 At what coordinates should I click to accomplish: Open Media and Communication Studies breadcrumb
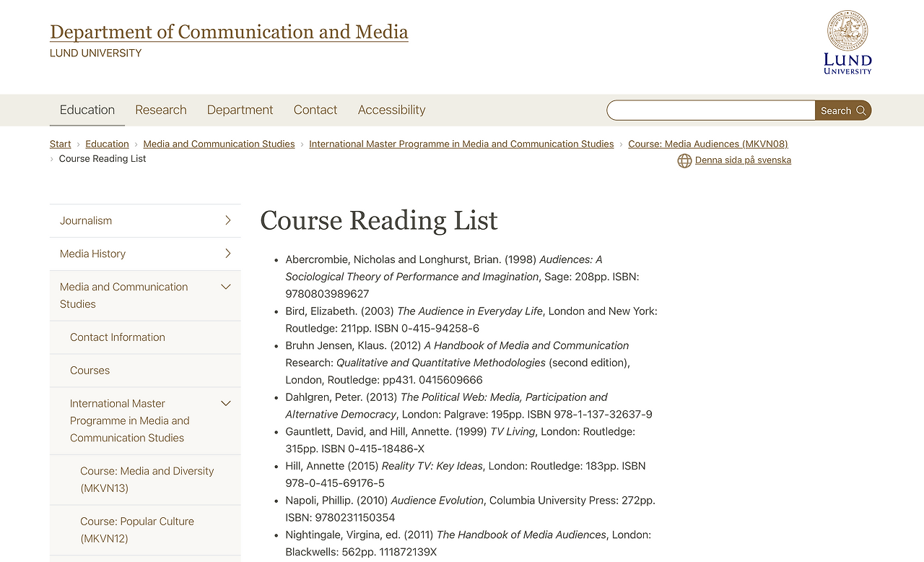[219, 144]
